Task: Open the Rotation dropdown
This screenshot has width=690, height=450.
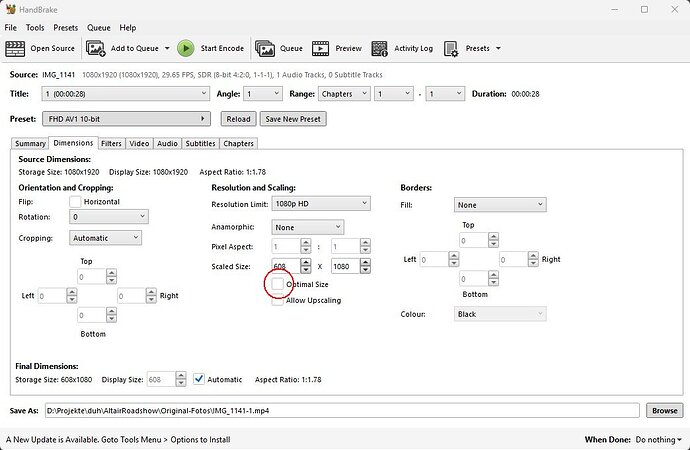Action: [x=109, y=216]
